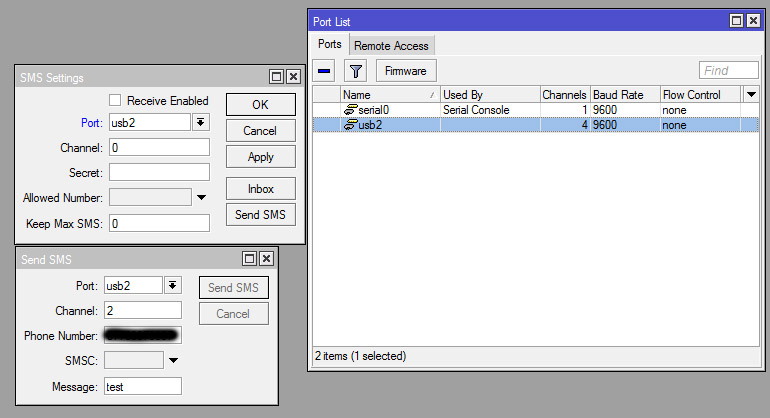Expand the SMSC arrow in Send SMS
This screenshot has height=418, width=770.
pyautogui.click(x=173, y=360)
